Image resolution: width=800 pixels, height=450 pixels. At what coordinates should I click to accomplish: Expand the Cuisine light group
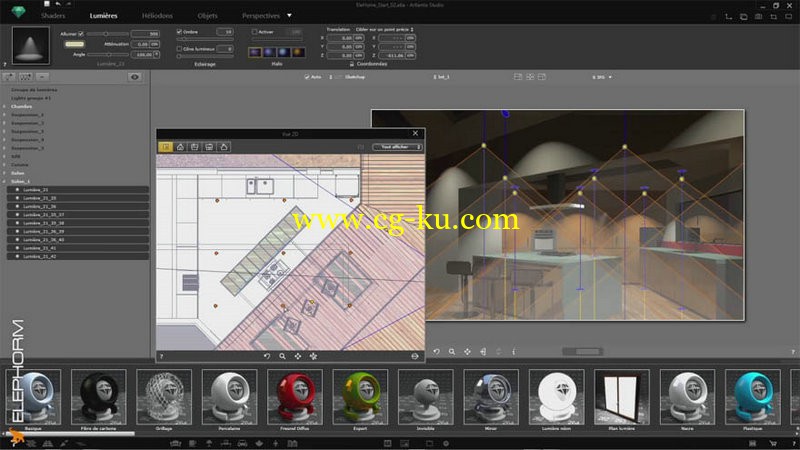[x=5, y=165]
